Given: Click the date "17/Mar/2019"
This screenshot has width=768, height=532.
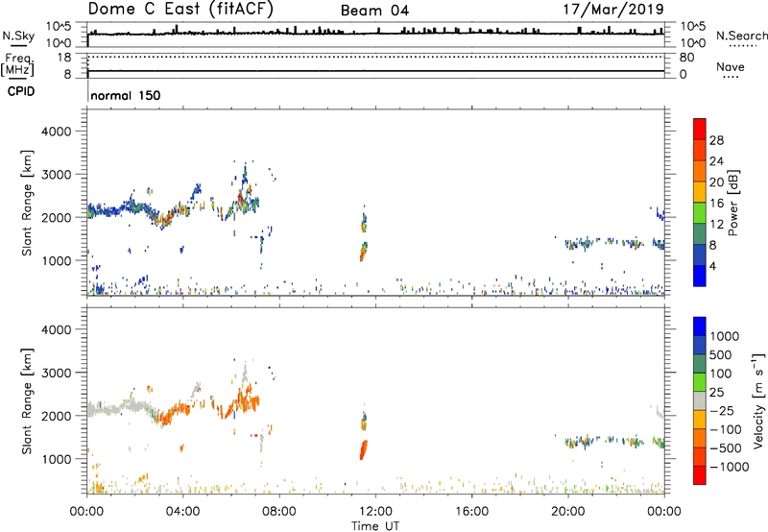Looking at the screenshot, I should pyautogui.click(x=613, y=9).
